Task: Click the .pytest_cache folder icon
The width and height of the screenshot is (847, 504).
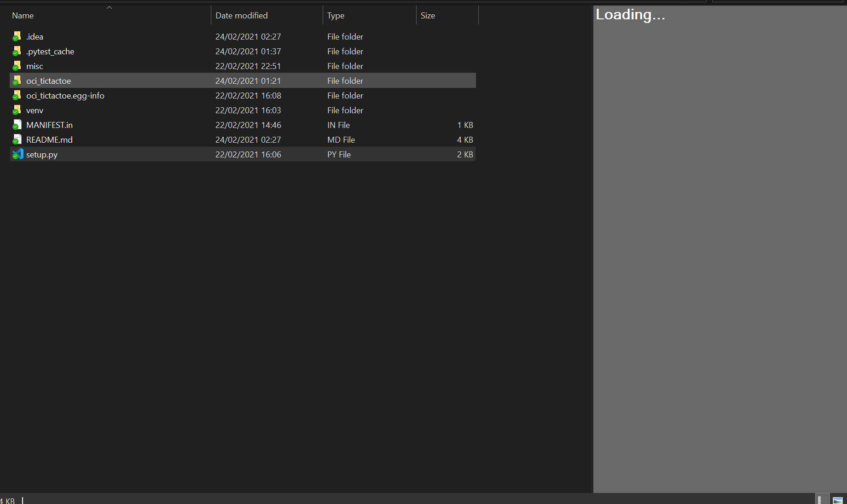Action: (x=17, y=51)
